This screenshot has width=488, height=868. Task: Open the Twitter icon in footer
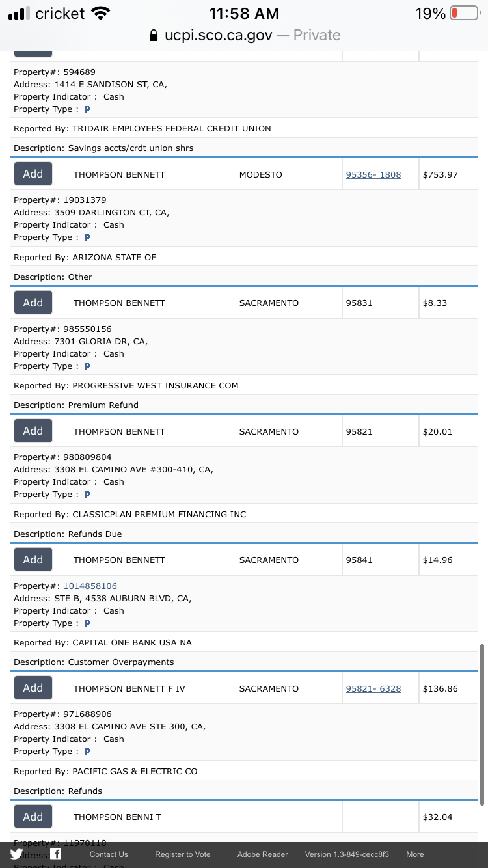pyautogui.click(x=17, y=854)
